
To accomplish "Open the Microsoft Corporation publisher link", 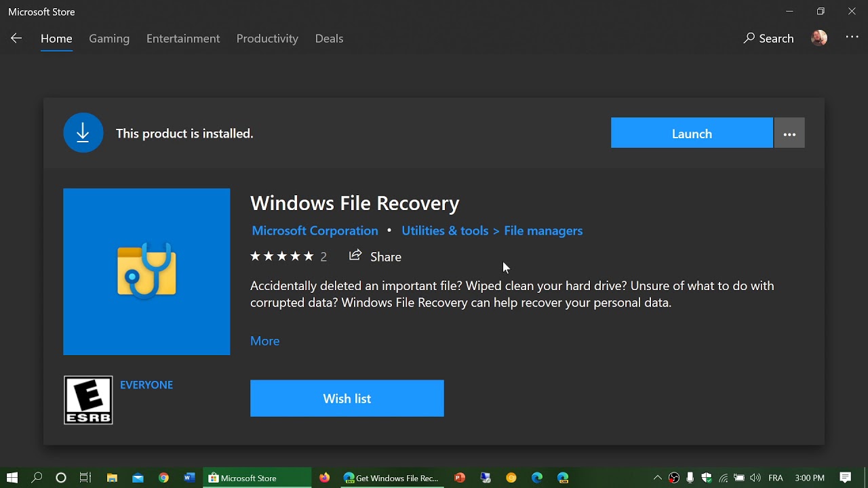I will click(x=315, y=230).
